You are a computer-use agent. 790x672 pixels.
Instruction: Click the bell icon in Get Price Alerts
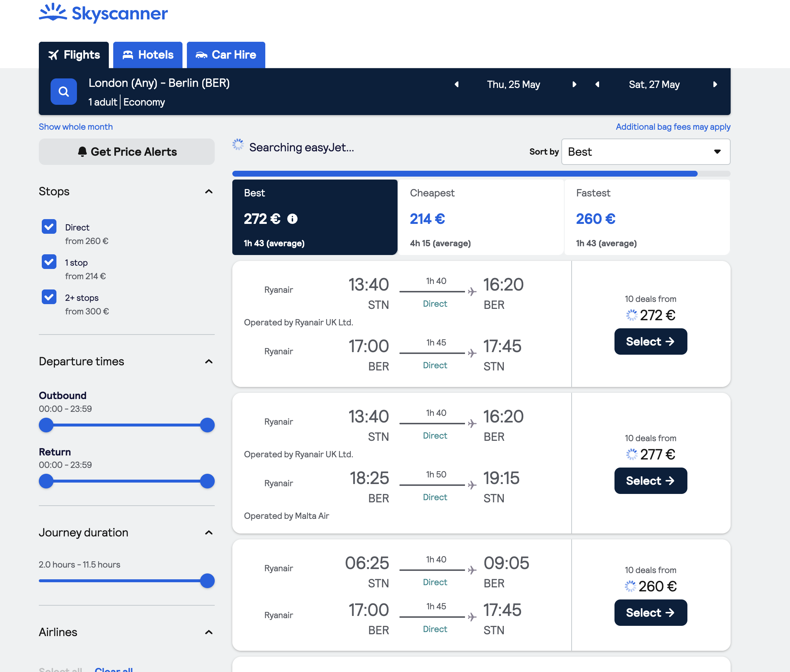pyautogui.click(x=82, y=152)
